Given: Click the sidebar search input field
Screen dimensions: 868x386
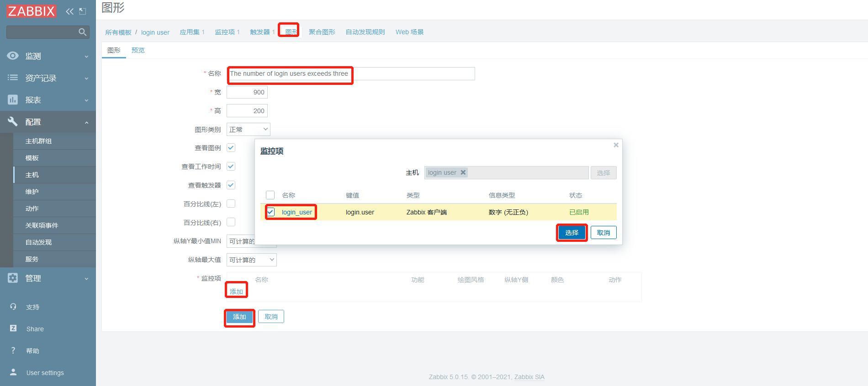Looking at the screenshot, I should (x=48, y=32).
